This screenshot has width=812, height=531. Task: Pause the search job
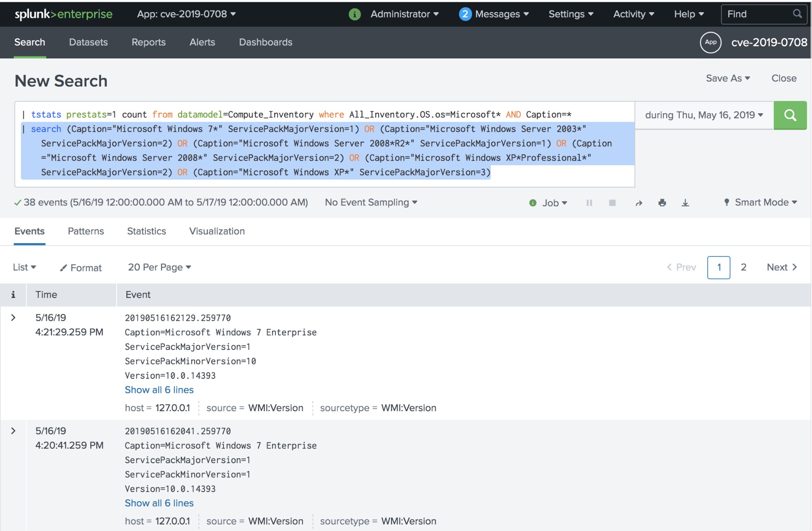589,203
